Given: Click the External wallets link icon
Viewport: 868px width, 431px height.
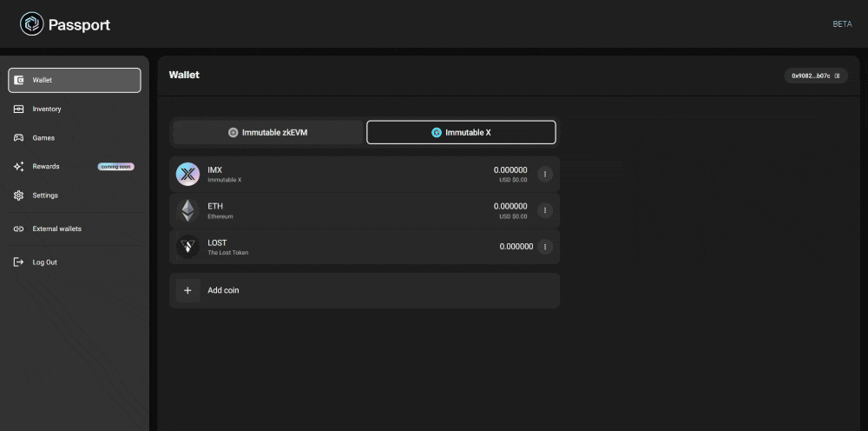Looking at the screenshot, I should (x=19, y=229).
